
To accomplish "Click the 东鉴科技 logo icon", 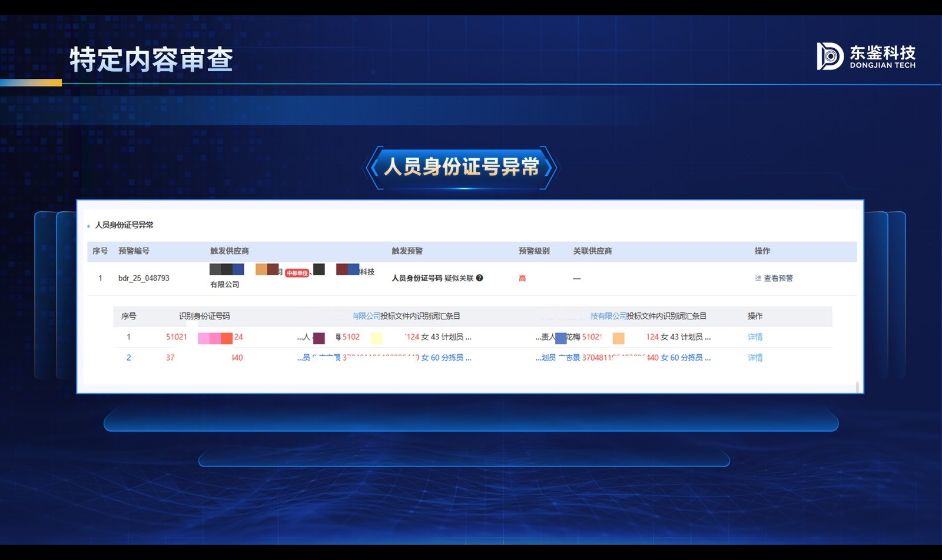I will pyautogui.click(x=830, y=56).
